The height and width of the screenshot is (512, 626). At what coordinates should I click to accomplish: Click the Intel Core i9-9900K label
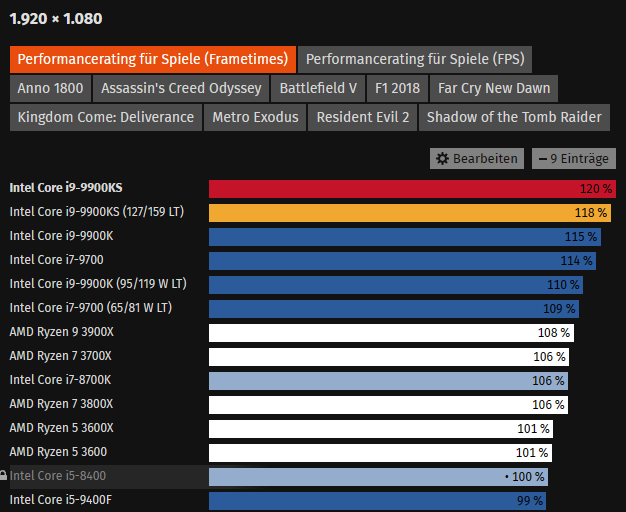click(x=61, y=236)
